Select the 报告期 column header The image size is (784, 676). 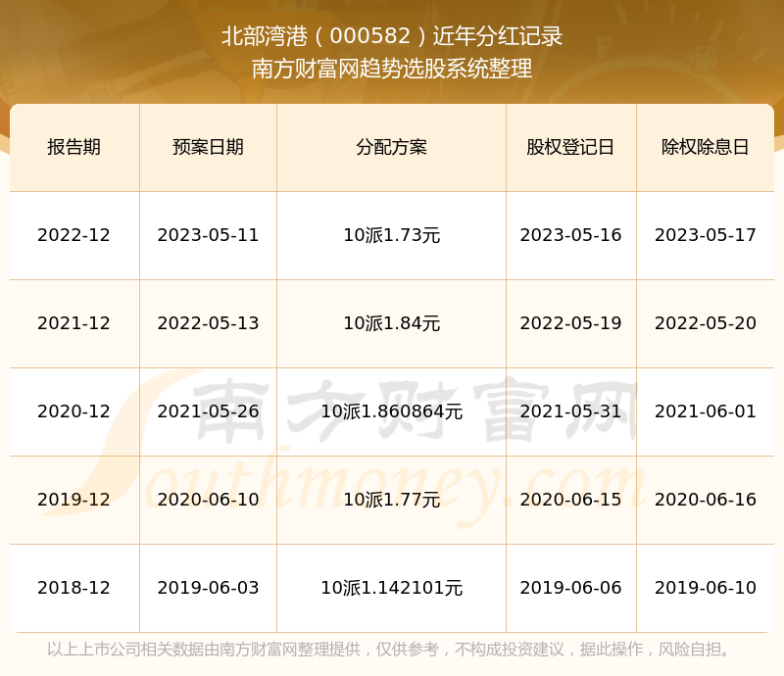coord(74,147)
